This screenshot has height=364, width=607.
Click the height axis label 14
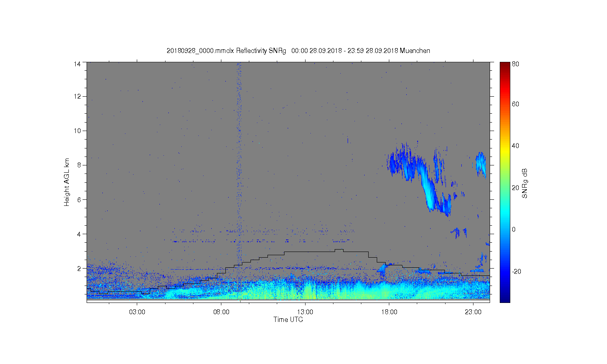pos(77,64)
